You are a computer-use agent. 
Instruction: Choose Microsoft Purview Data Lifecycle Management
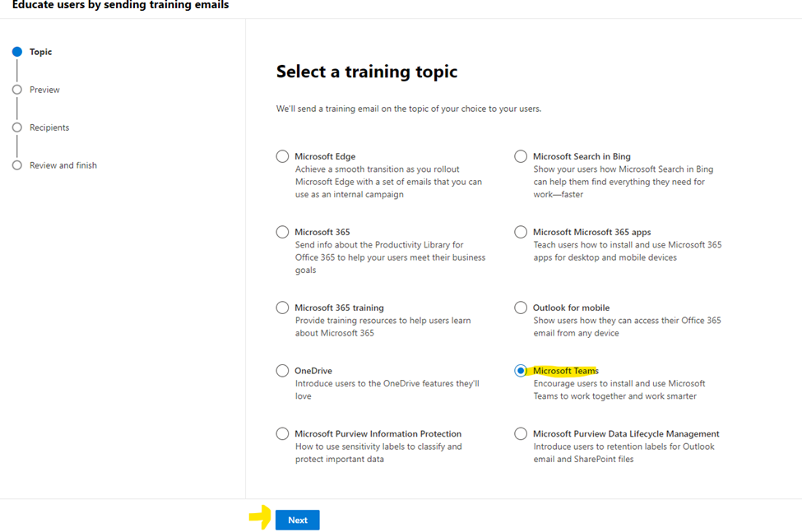521,433
